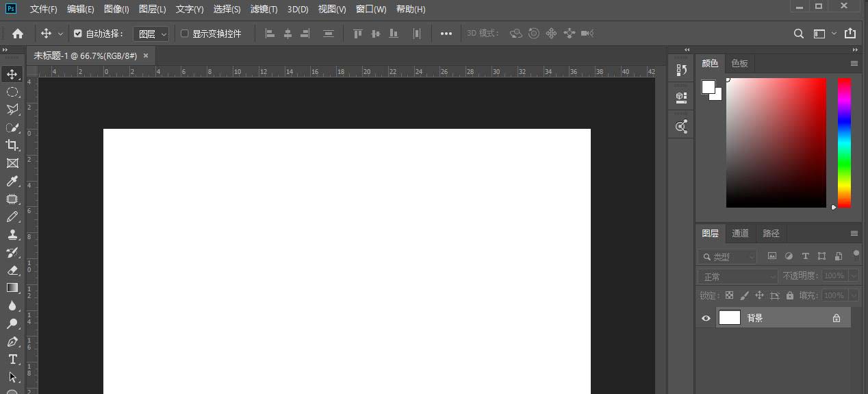The height and width of the screenshot is (394, 868).
Task: Click the hue spectrum strip
Action: pyautogui.click(x=844, y=142)
